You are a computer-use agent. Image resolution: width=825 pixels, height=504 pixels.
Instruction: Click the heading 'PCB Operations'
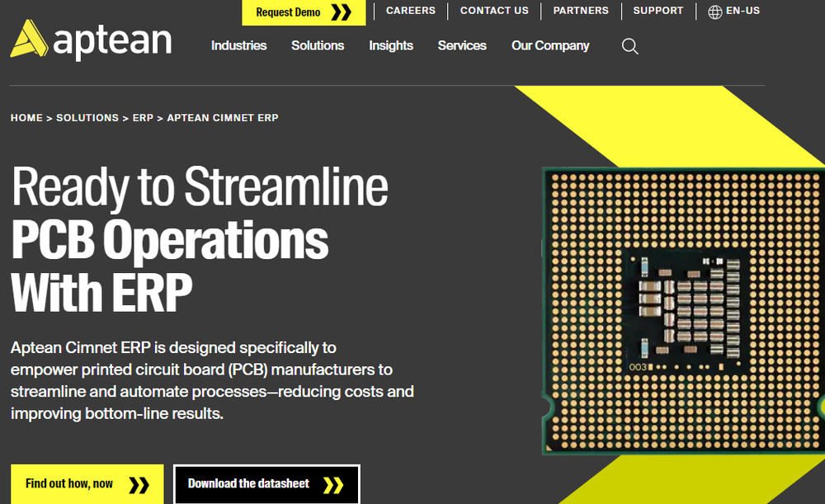(x=169, y=240)
